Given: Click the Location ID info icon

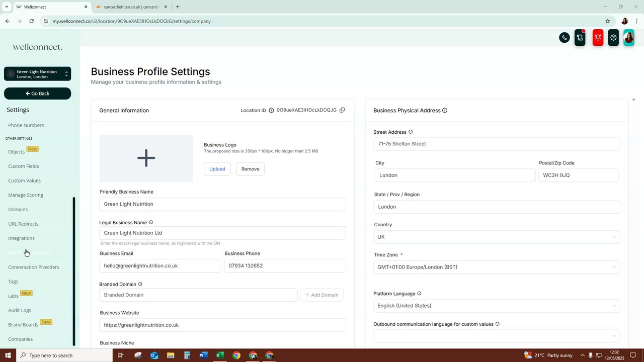Looking at the screenshot, I should tap(271, 110).
